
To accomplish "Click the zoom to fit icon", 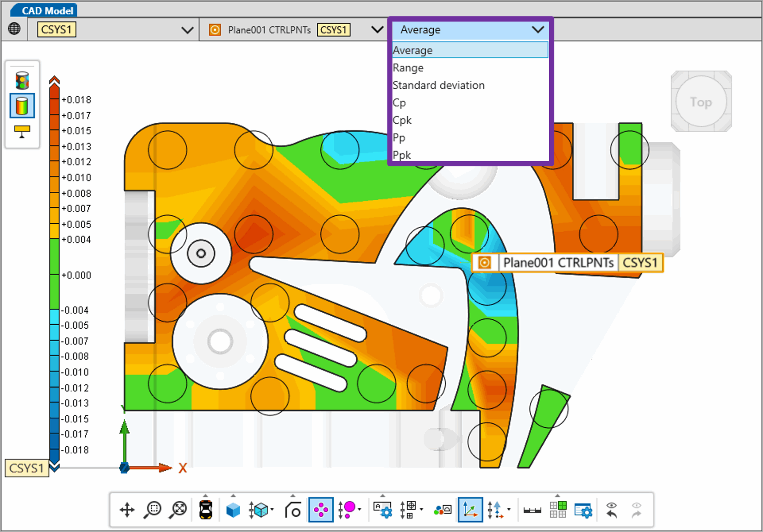I will point(178,510).
